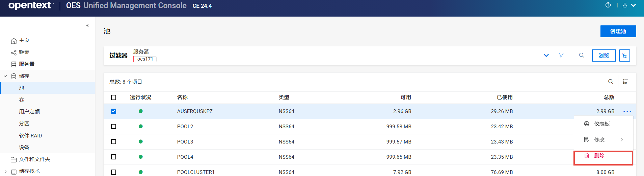Click the server tree view icon

(624, 56)
